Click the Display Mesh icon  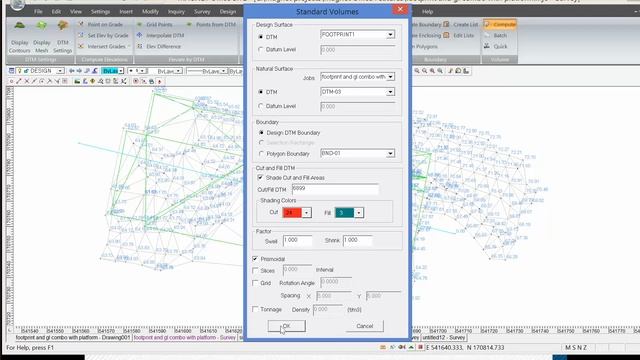pyautogui.click(x=41, y=25)
